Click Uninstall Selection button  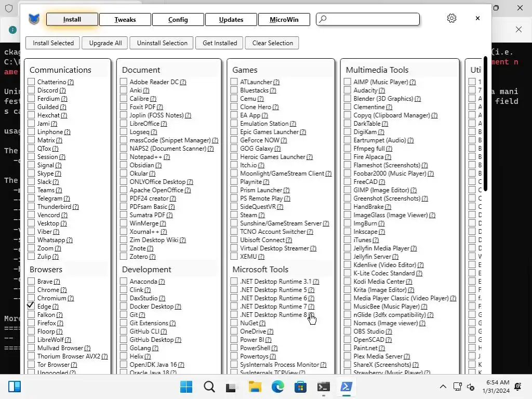[x=162, y=43]
